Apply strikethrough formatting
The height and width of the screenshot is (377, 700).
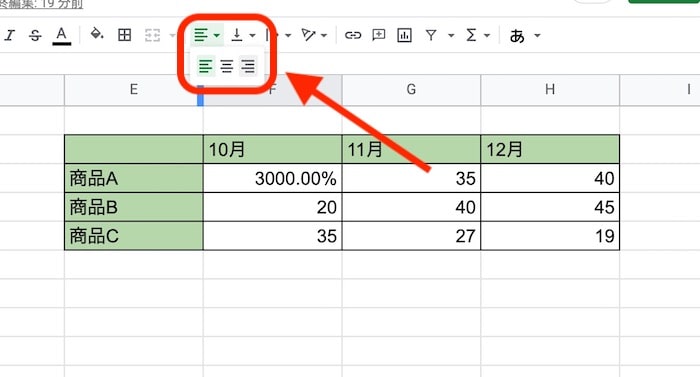click(35, 35)
